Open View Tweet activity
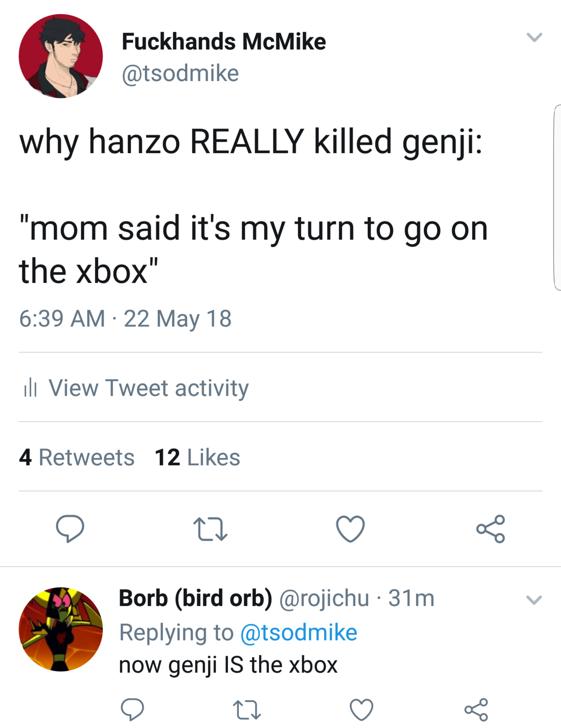Image resolution: width=561 pixels, height=728 pixels. pos(149,388)
